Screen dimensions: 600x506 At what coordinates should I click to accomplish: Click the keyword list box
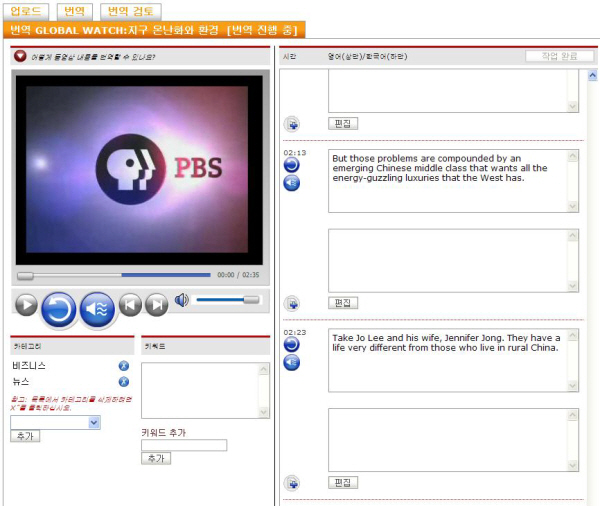click(205, 391)
